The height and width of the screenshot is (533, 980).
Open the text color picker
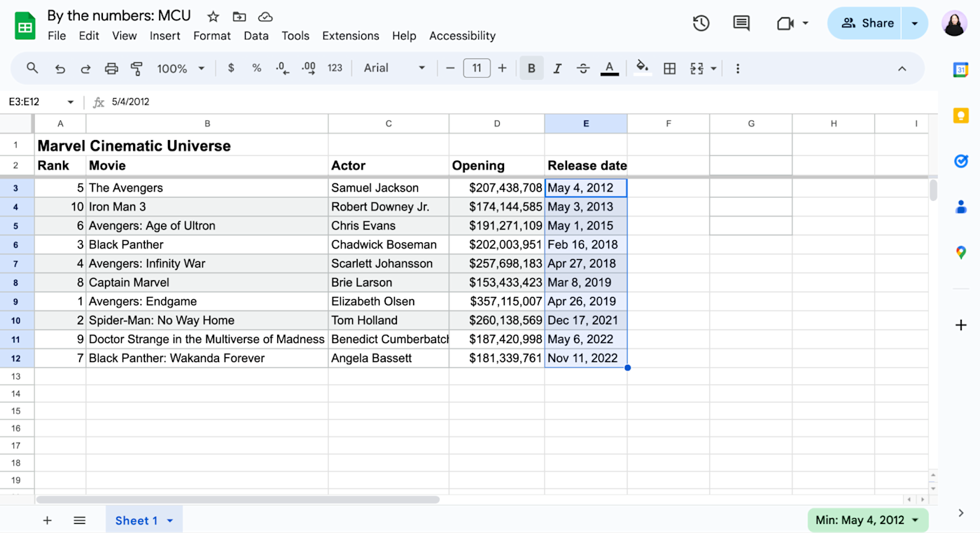(610, 68)
